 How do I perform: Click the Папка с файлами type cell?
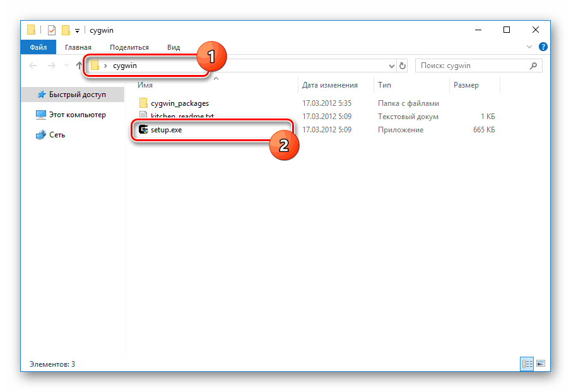click(x=408, y=103)
